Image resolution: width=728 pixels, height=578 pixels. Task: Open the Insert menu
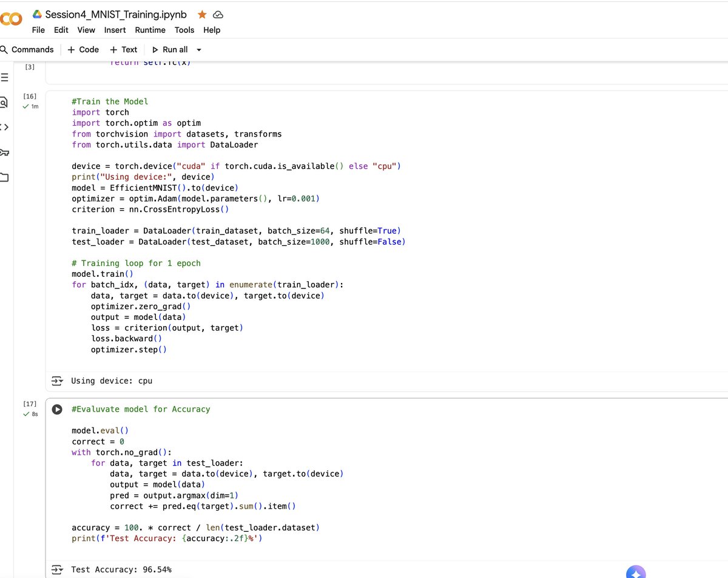click(115, 30)
